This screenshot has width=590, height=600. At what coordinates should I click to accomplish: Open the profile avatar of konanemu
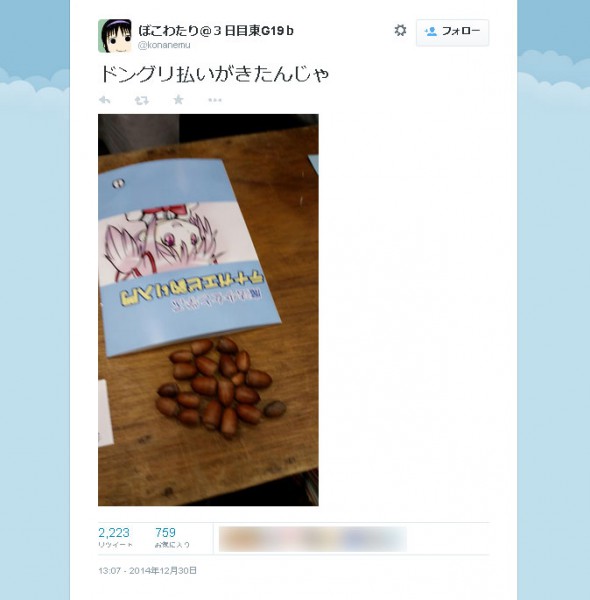[115, 36]
